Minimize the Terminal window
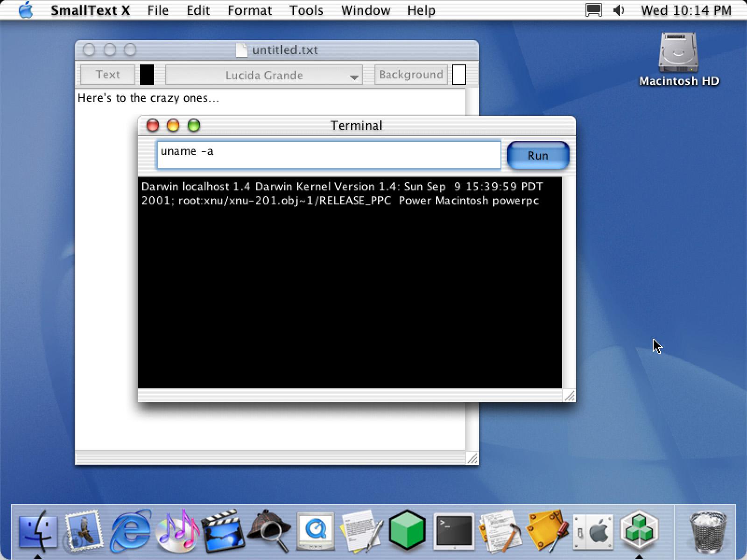Viewport: 747px width, 560px height. pos(173,125)
